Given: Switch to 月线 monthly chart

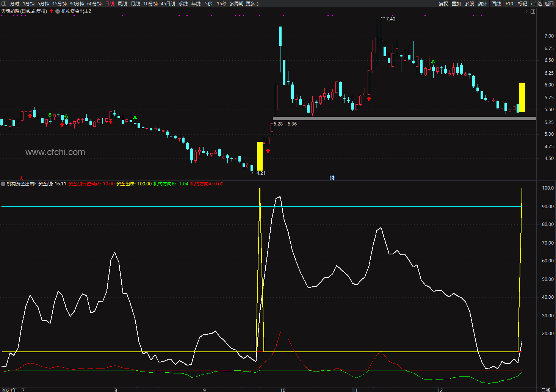Looking at the screenshot, I should click(135, 3).
